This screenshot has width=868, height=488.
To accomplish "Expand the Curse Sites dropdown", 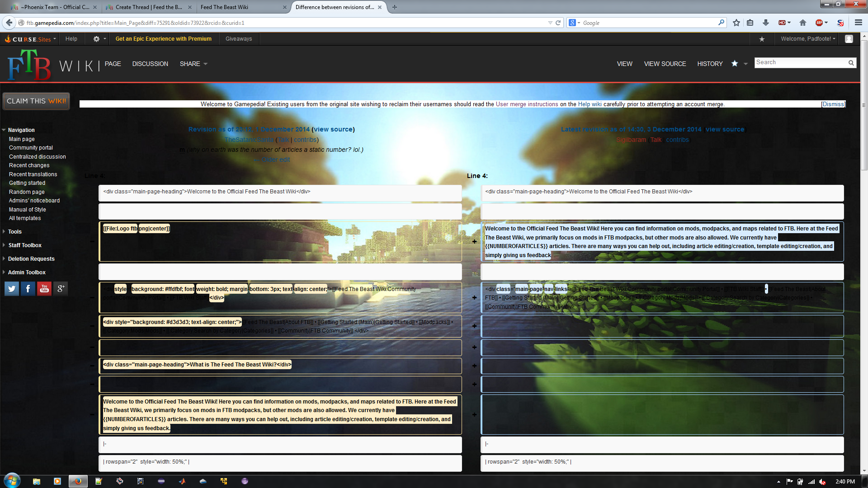I will (31, 39).
